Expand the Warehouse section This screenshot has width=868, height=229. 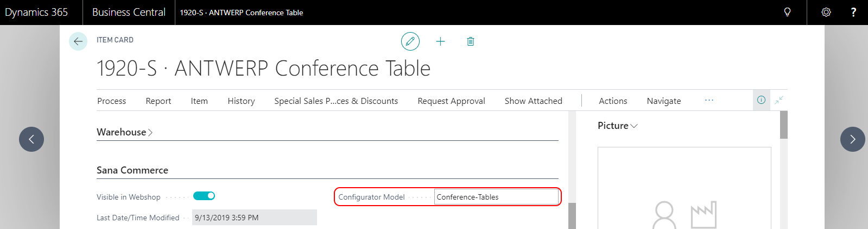124,132
